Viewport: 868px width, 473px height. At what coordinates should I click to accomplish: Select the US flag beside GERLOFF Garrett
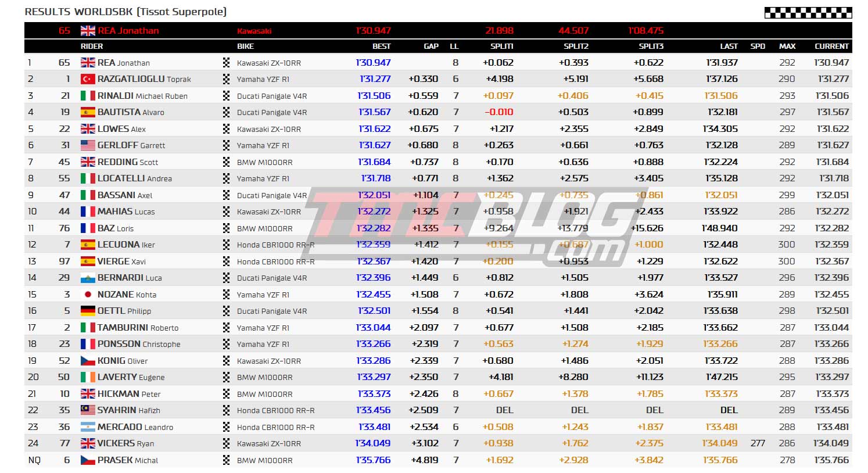pyautogui.click(x=88, y=145)
